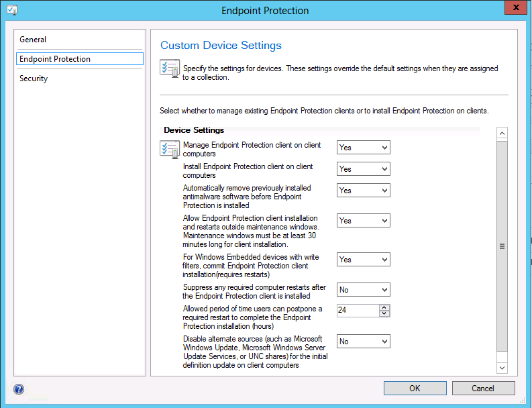Click the Device Settings checklist icon
This screenshot has width=532, height=408.
[x=170, y=150]
